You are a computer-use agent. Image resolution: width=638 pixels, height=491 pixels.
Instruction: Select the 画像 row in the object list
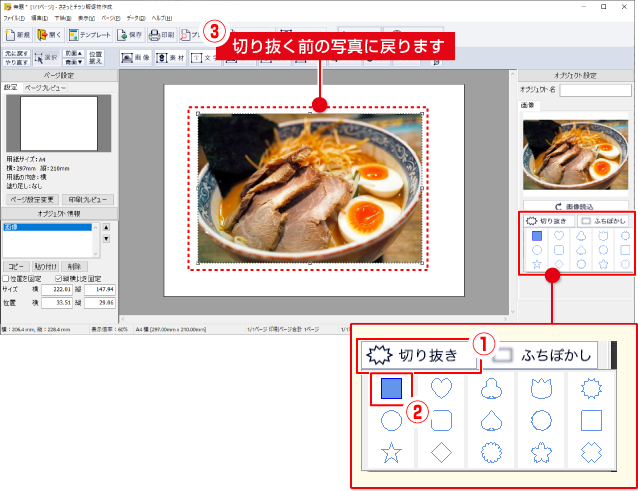point(47,227)
